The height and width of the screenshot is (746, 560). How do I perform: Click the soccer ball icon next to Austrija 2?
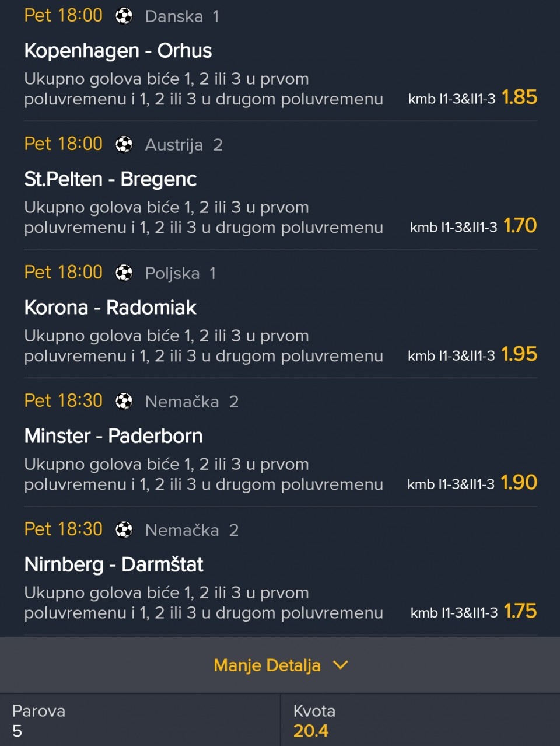pyautogui.click(x=124, y=144)
